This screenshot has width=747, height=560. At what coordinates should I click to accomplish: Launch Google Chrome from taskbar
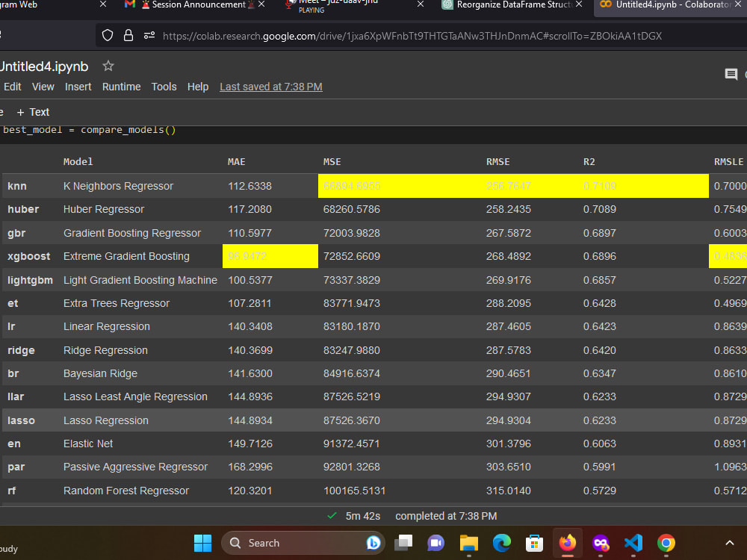click(666, 543)
